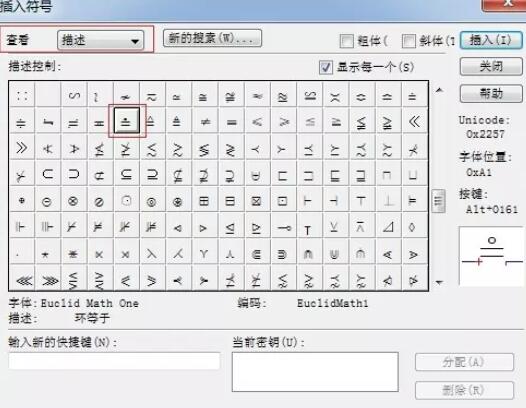Choose the multimap (⊸) symbol
This screenshot has height=408, width=526.
tap(283, 226)
